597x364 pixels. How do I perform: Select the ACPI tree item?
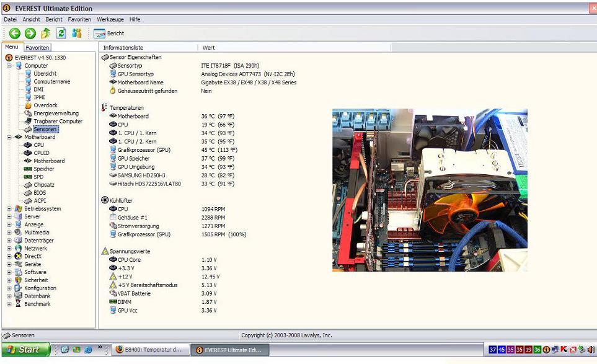point(40,201)
